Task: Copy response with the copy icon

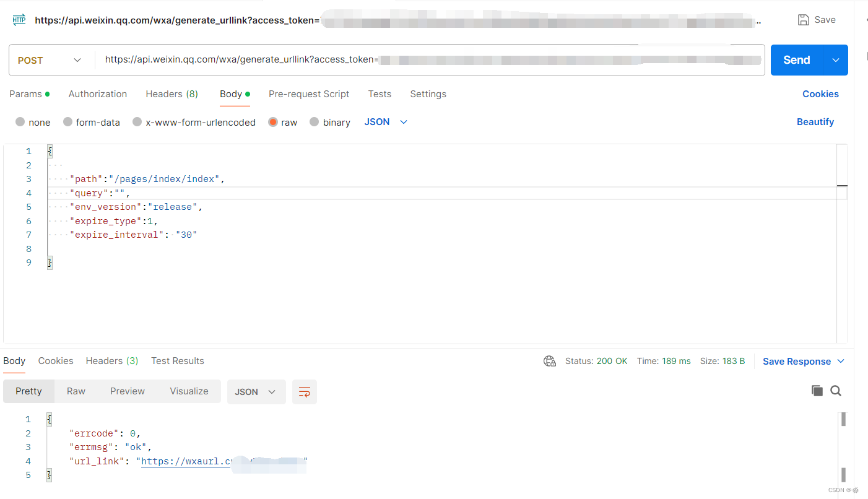Action: pyautogui.click(x=817, y=391)
